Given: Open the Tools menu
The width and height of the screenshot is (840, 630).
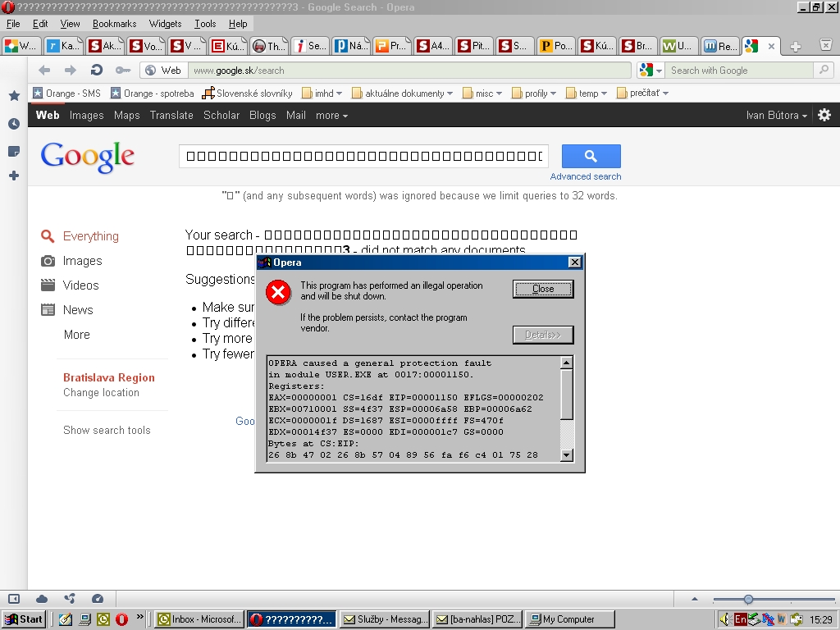Looking at the screenshot, I should pyautogui.click(x=205, y=24).
